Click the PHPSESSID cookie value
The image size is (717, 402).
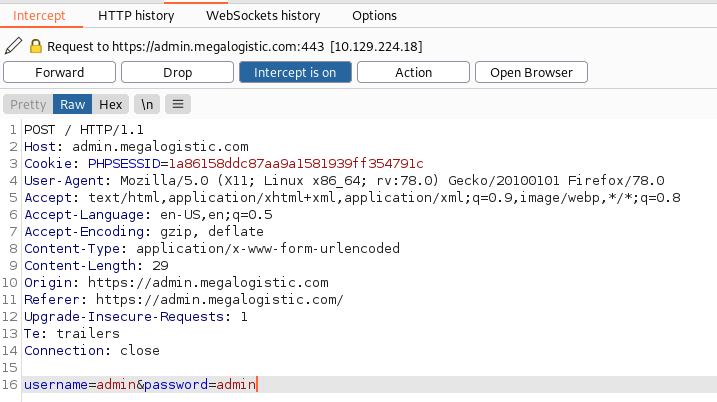296,163
